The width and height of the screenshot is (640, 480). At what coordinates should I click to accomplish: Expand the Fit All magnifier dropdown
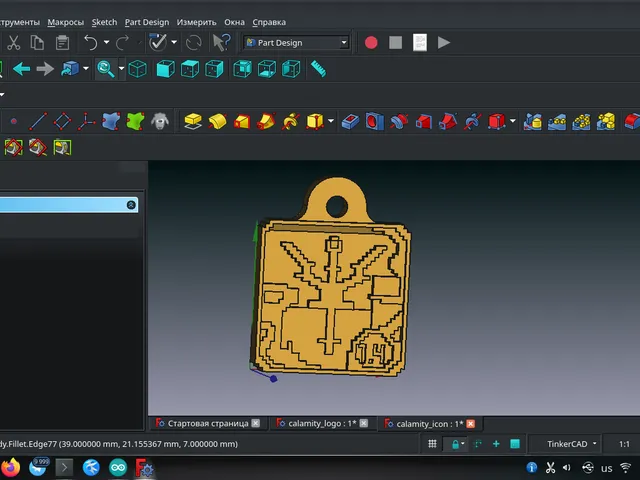coord(121,68)
